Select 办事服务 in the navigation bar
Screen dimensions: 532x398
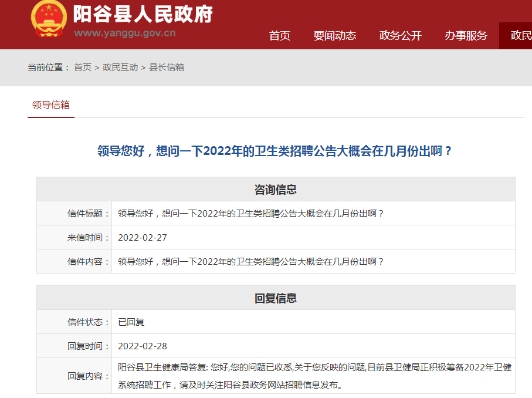click(466, 36)
